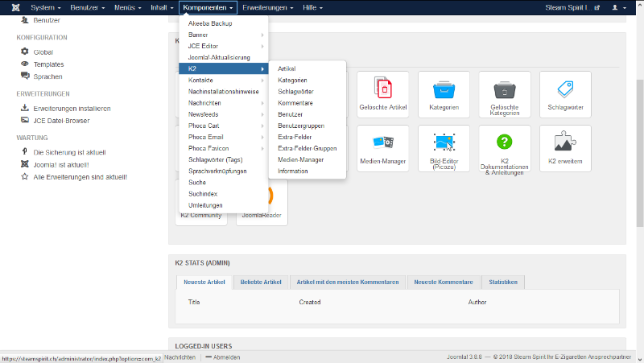Open the Erweiterungen dropdown menu

click(x=268, y=7)
